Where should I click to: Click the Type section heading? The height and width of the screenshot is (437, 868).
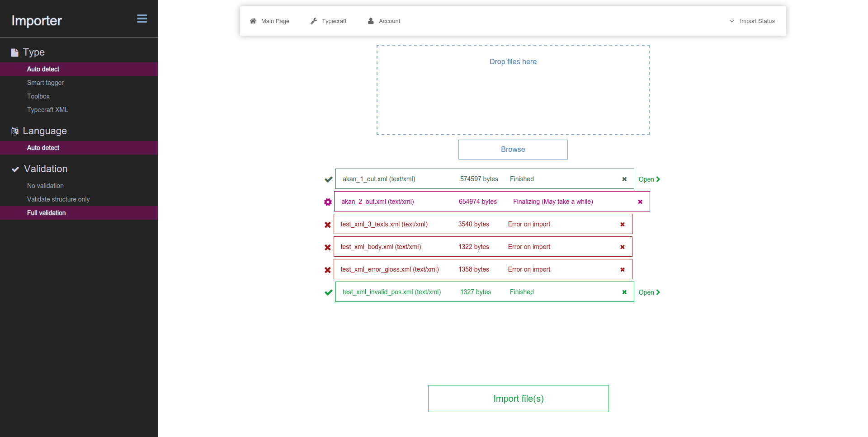click(x=34, y=52)
